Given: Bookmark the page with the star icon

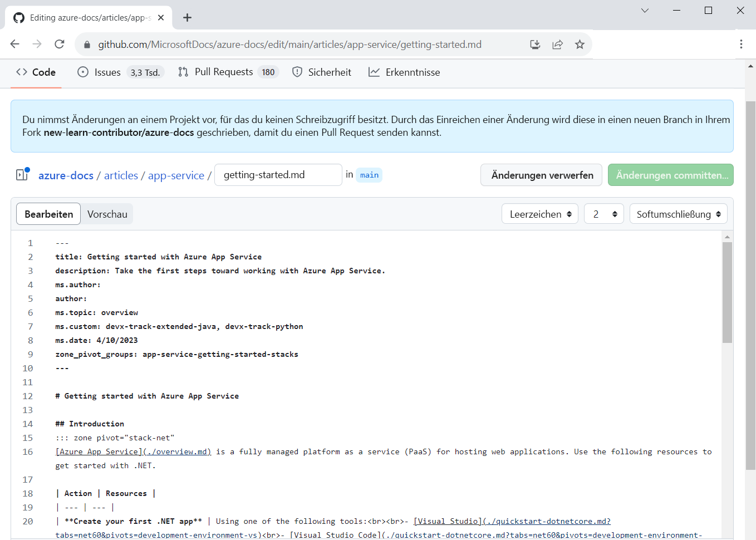Looking at the screenshot, I should pos(580,44).
